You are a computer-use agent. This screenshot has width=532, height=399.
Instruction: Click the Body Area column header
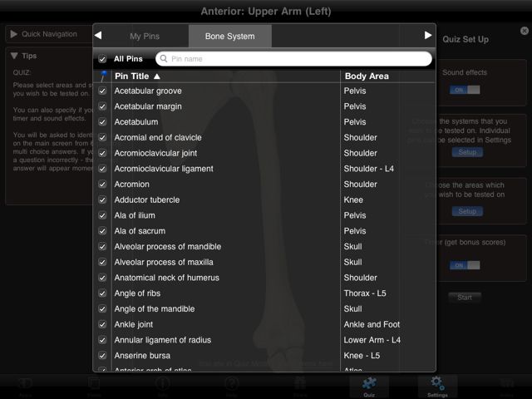click(x=367, y=76)
